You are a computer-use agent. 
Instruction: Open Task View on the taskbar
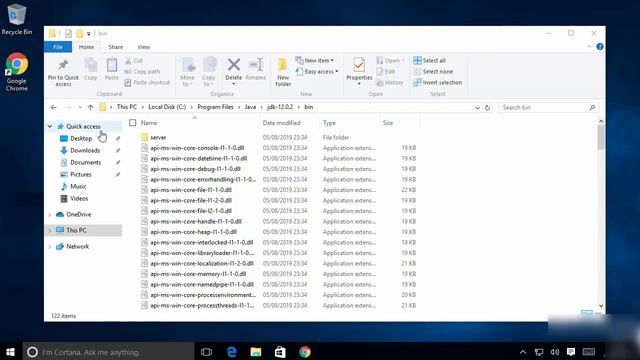pyautogui.click(x=207, y=352)
